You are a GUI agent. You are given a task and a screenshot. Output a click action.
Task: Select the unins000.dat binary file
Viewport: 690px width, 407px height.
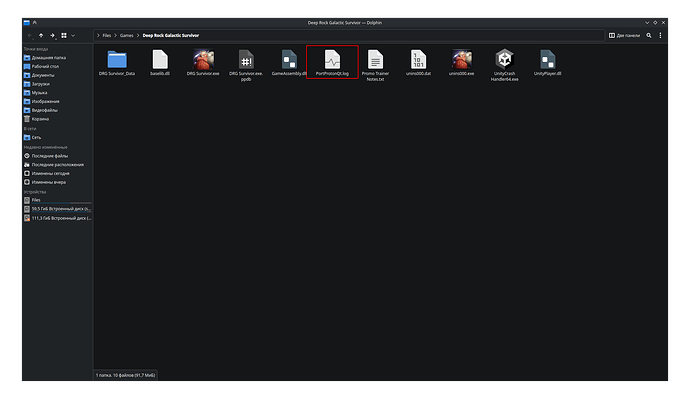click(417, 60)
